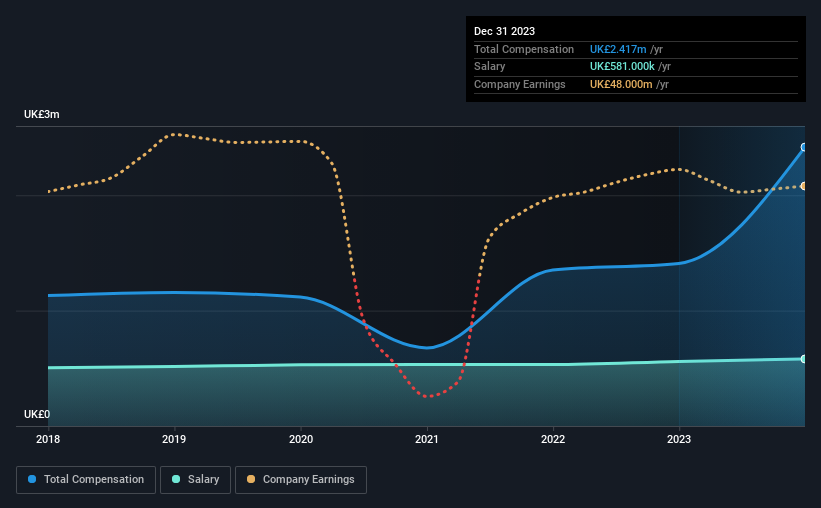
Task: Click the 2019 x-axis label
Action: [174, 439]
